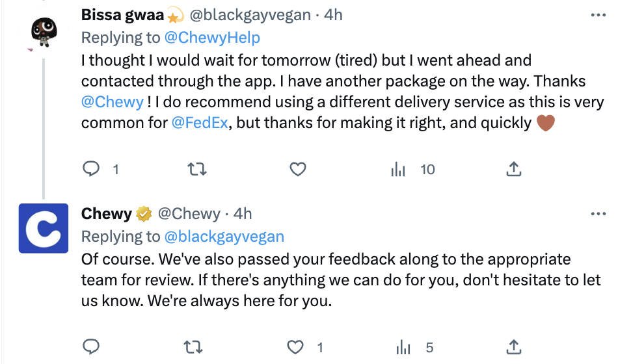The image size is (618, 364).
Task: Open more options for Bissa gwaa's tweet
Action: click(x=598, y=15)
